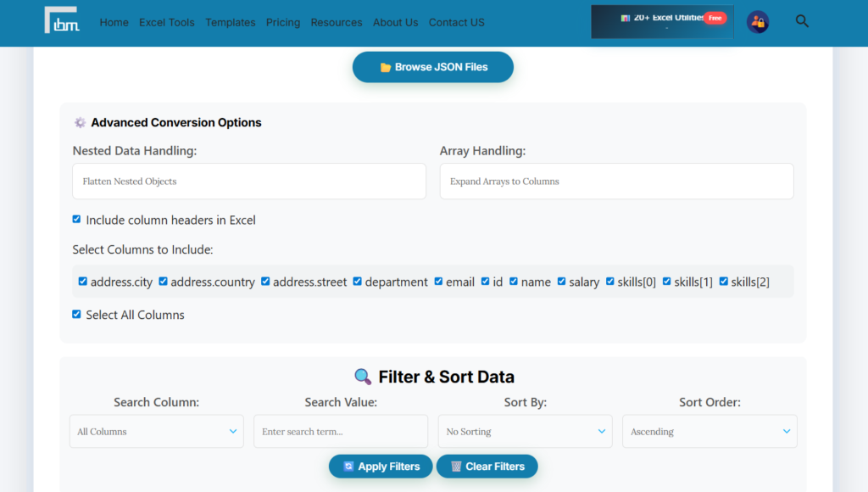Toggle the address.city column checkbox
Screen dimensions: 868x492
pos(82,281)
